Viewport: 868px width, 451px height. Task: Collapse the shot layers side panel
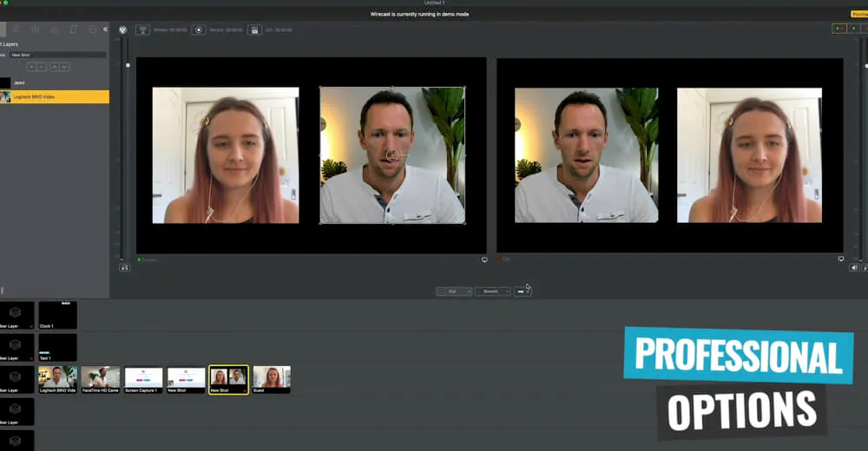tap(105, 29)
